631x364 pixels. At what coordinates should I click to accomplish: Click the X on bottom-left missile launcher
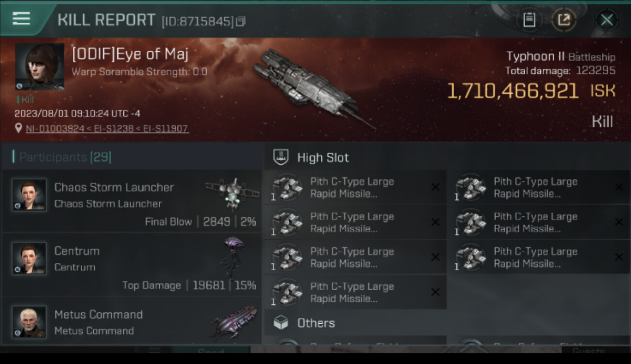(435, 292)
